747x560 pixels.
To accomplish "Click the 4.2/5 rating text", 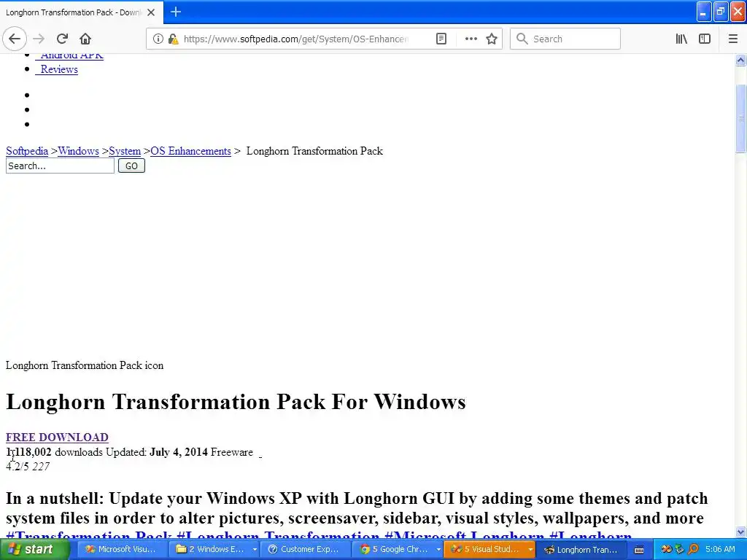I will pyautogui.click(x=18, y=466).
